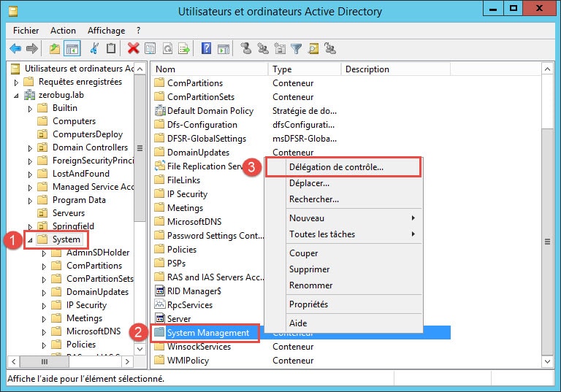Image resolution: width=561 pixels, height=392 pixels.
Task: Open the ? help menu
Action: (x=139, y=31)
